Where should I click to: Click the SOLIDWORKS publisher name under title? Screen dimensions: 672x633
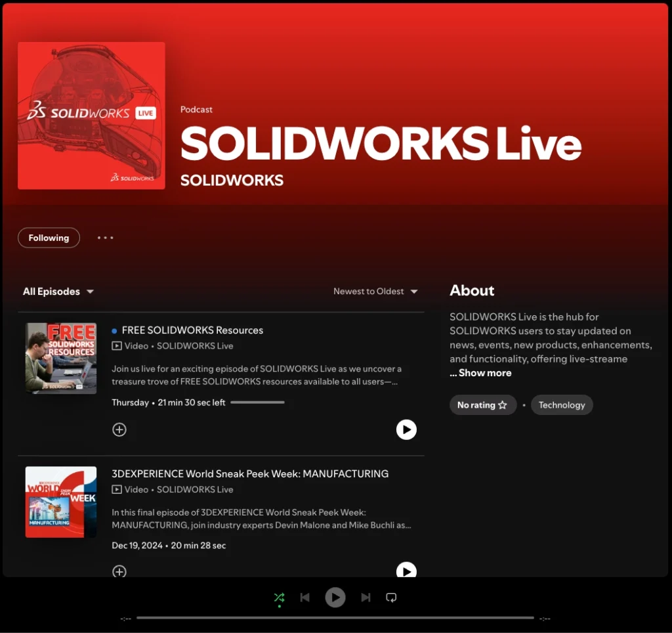(232, 180)
